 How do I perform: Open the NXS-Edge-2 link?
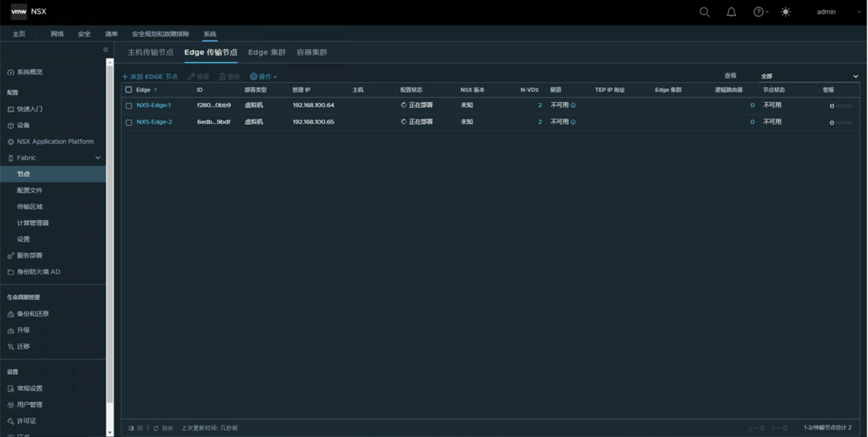154,122
